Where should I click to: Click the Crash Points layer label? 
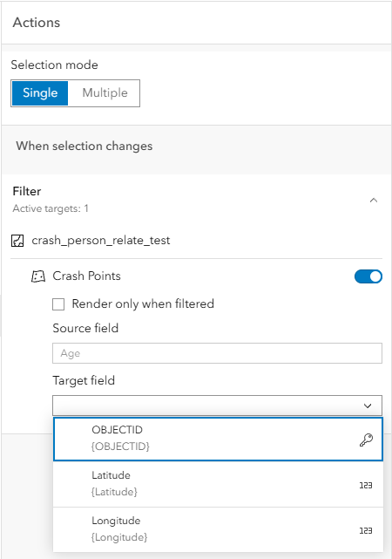[x=86, y=276]
